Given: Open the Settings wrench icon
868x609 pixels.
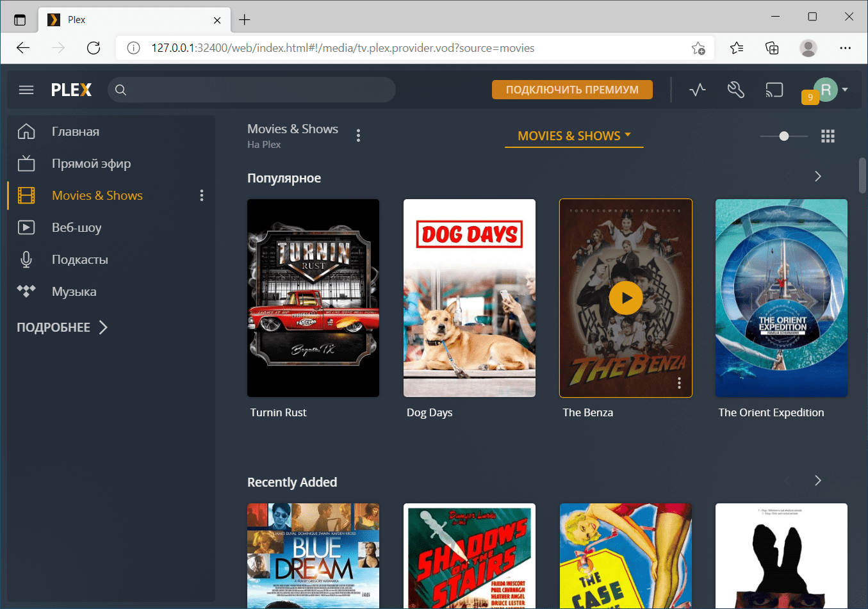Looking at the screenshot, I should [x=736, y=90].
